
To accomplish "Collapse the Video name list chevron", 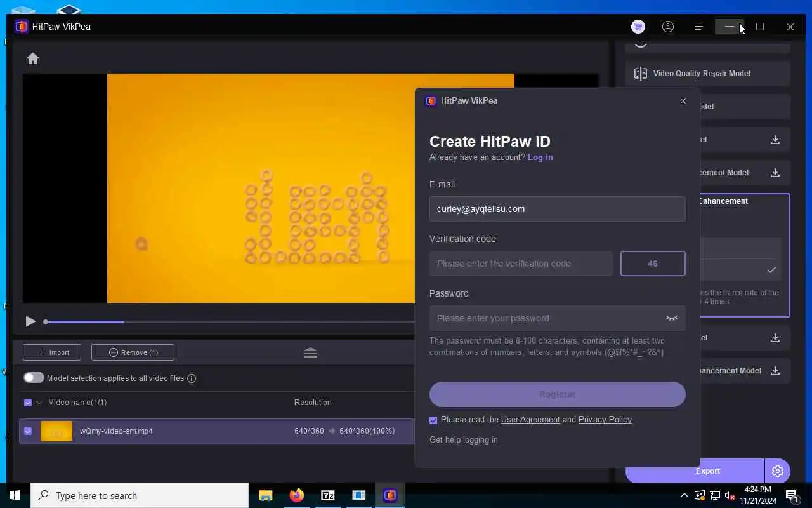I will coord(39,403).
